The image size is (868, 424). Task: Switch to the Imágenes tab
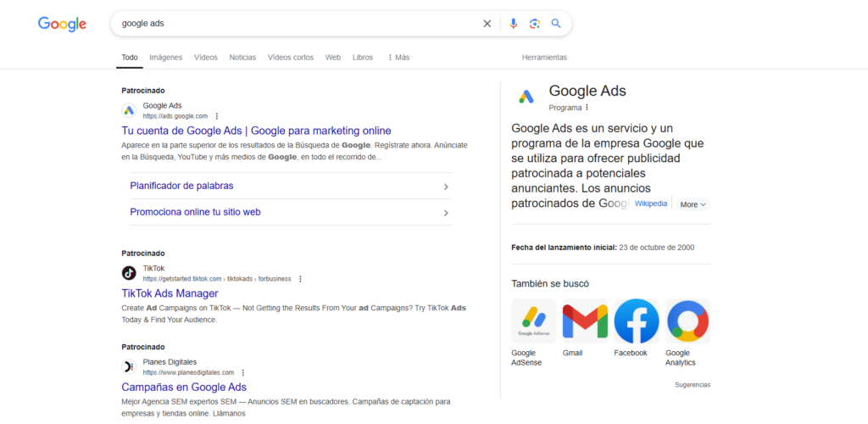165,58
